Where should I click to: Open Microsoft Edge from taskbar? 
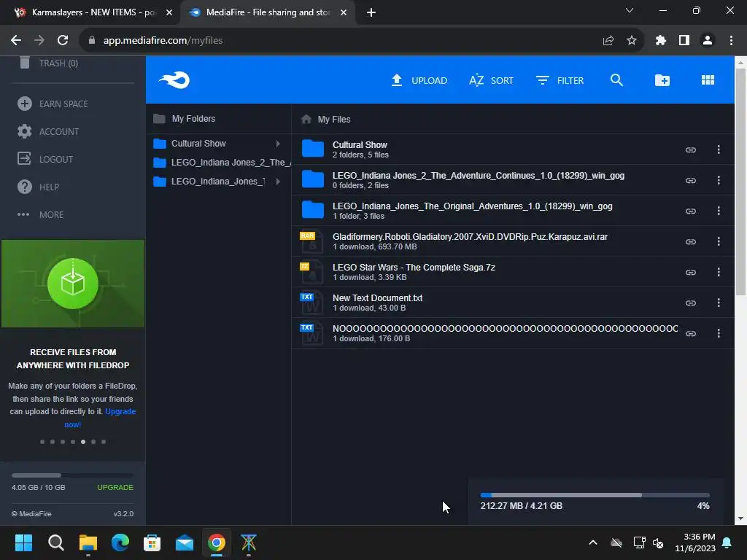click(120, 542)
